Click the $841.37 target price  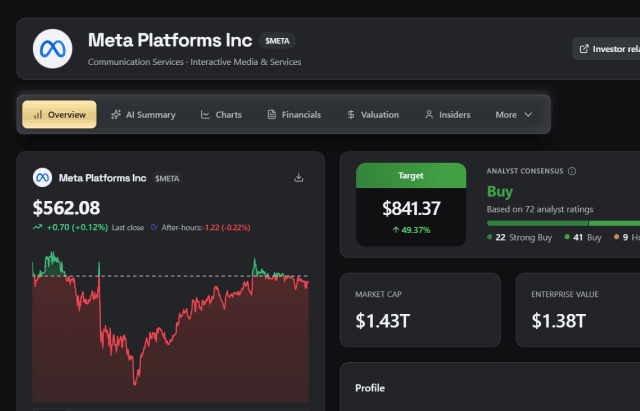pyautogui.click(x=411, y=209)
